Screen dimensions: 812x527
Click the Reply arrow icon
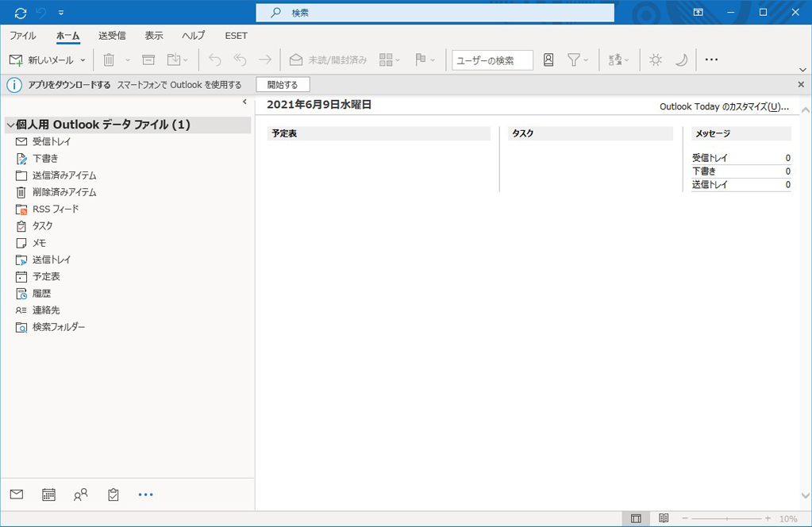(215, 60)
